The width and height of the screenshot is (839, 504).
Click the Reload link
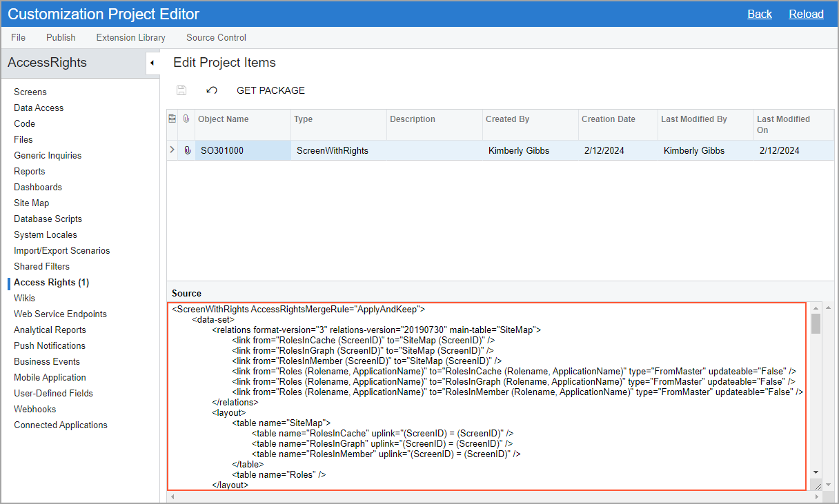tap(806, 14)
